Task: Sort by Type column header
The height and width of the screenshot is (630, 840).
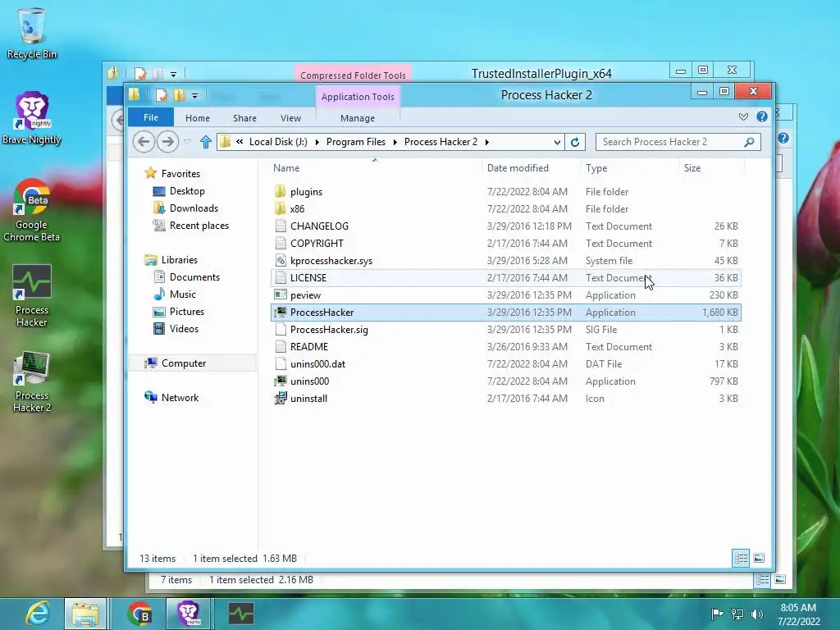Action: click(x=596, y=167)
